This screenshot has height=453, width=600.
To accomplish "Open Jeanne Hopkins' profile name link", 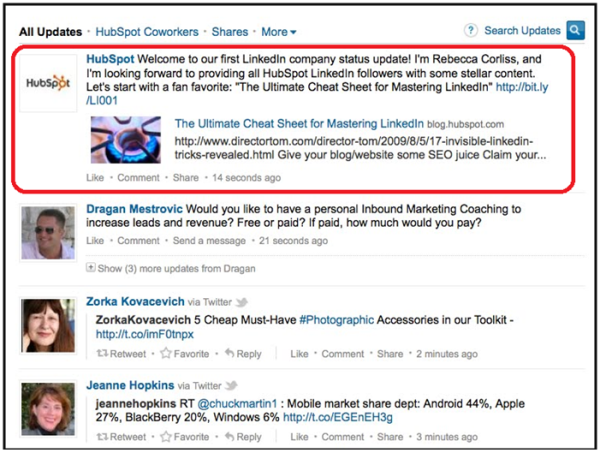I will pos(131,384).
